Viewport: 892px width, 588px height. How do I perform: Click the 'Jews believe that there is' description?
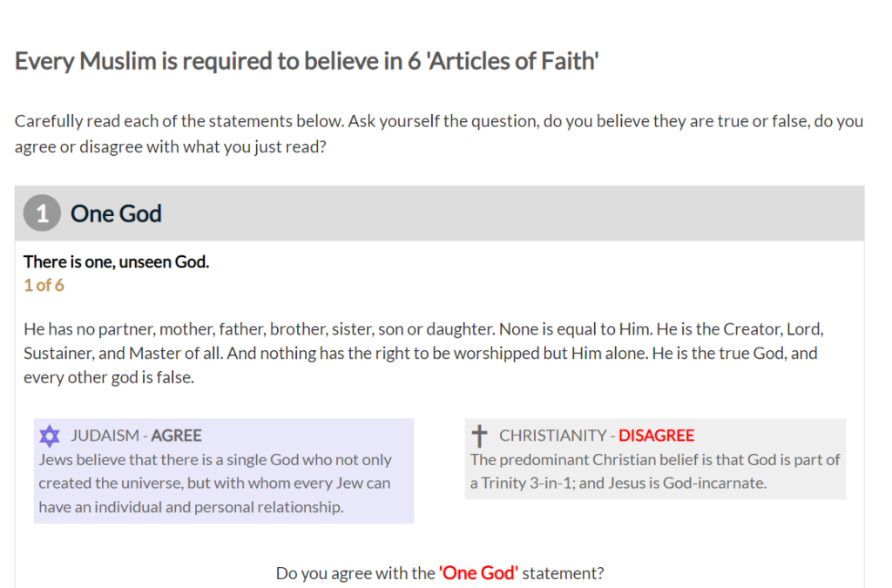click(215, 483)
